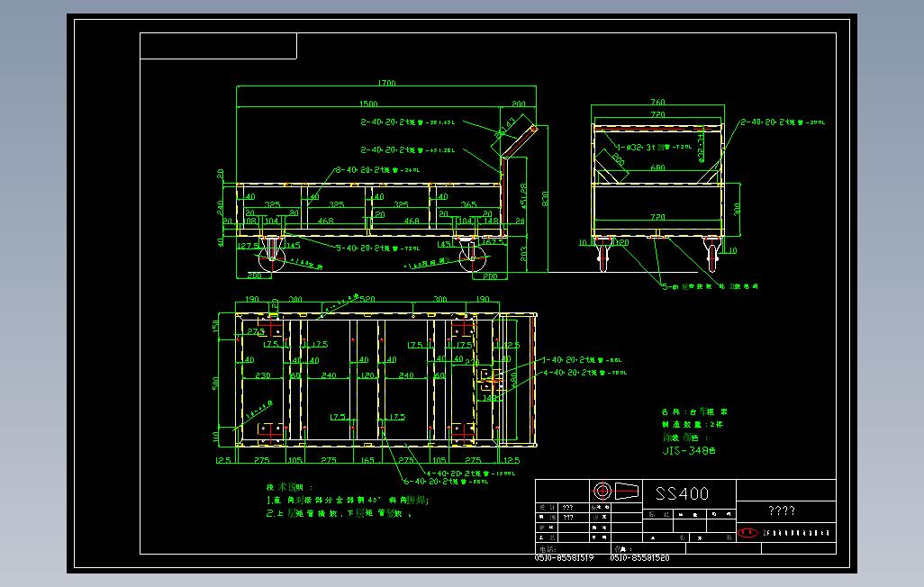Select the 830 height dimension in the front view
924x587 pixels.
545,198
